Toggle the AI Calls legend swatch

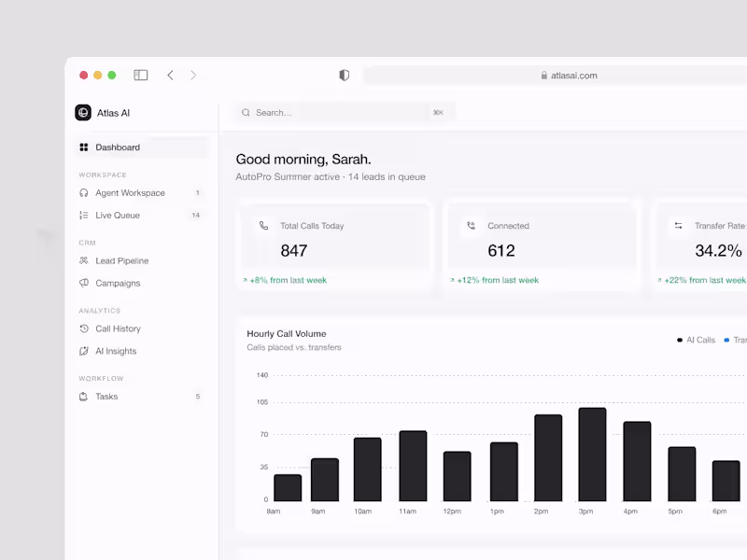click(680, 340)
